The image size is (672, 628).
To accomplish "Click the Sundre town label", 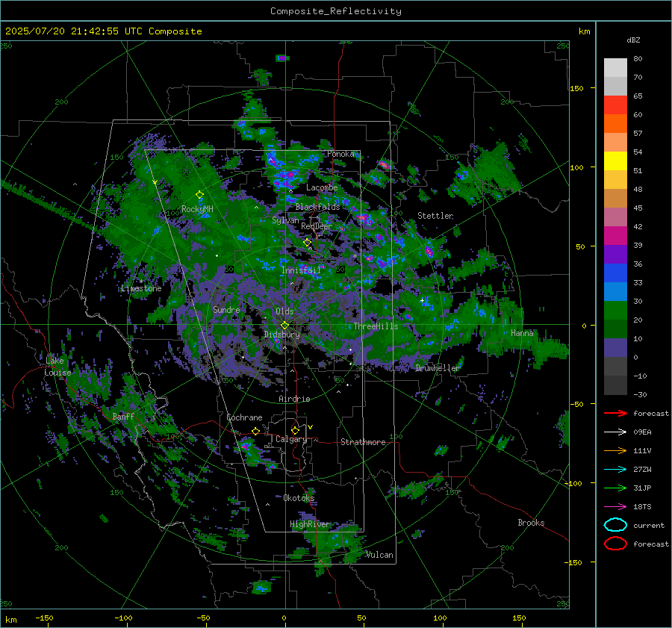I will [x=226, y=310].
